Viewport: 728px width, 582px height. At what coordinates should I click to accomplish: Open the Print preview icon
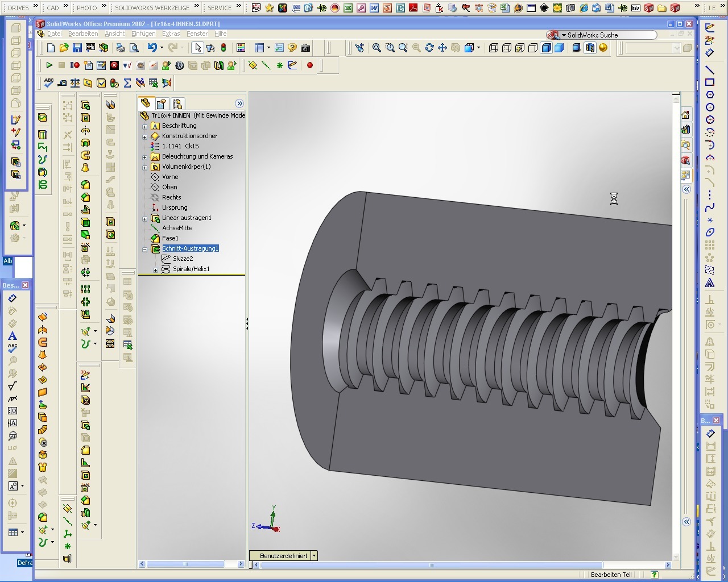click(x=134, y=48)
